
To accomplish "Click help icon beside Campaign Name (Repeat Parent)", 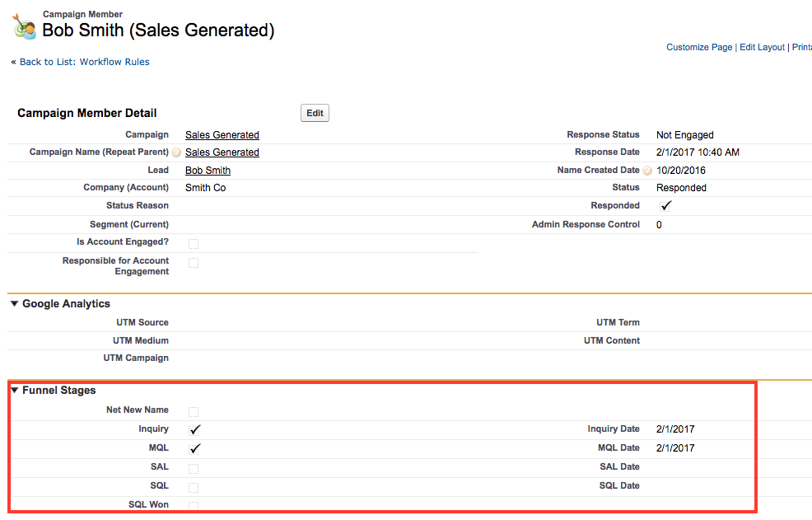I will (x=176, y=152).
